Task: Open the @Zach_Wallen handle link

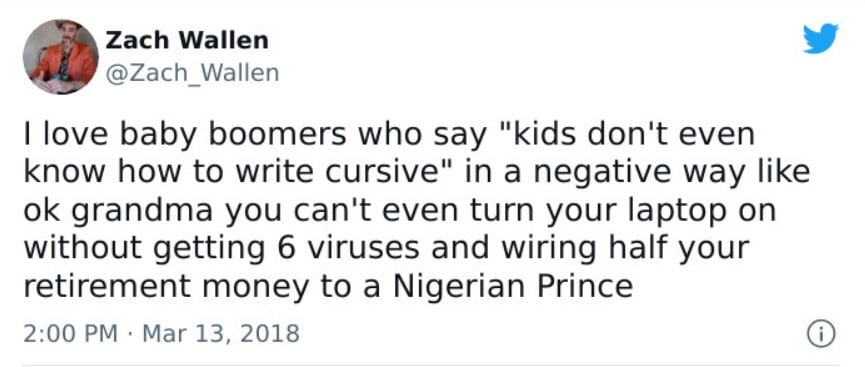Action: (191, 73)
